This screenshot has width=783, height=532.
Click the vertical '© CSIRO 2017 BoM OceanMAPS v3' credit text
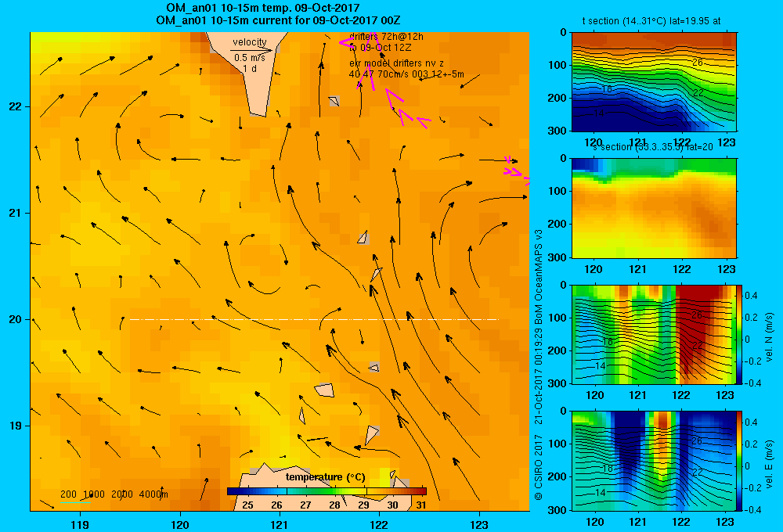[x=539, y=365]
